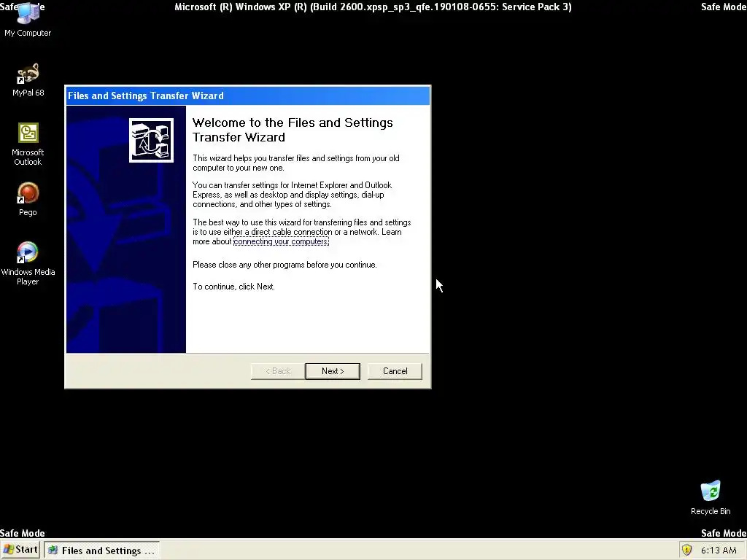Image resolution: width=747 pixels, height=560 pixels.
Task: Select Files and Settings taskbar button
Action: coord(102,551)
